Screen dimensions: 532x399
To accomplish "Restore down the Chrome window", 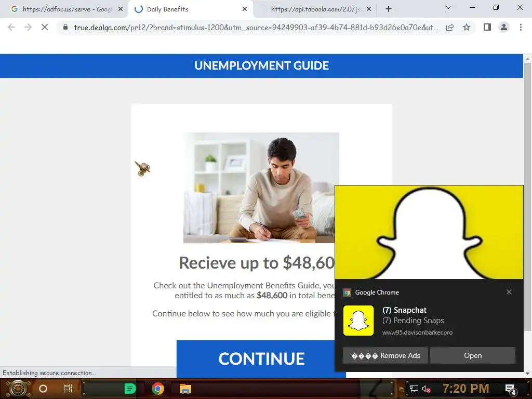I will click(496, 7).
